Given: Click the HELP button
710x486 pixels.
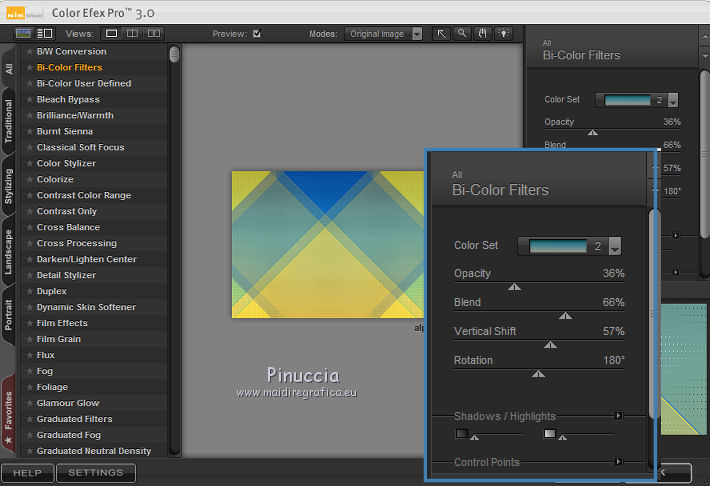Looking at the screenshot, I should [x=27, y=472].
